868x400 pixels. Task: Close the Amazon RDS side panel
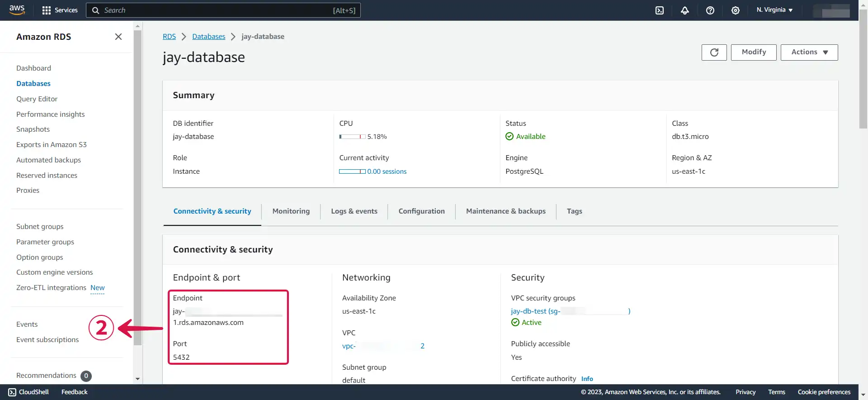pyautogui.click(x=118, y=37)
